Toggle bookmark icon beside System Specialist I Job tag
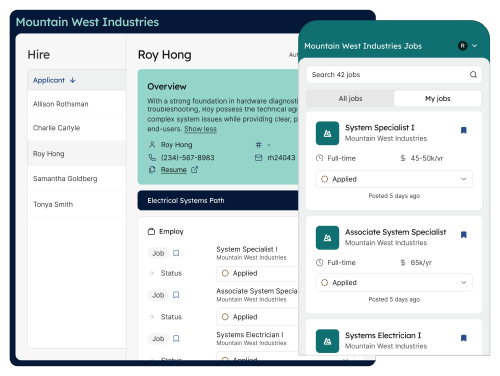 tap(176, 253)
